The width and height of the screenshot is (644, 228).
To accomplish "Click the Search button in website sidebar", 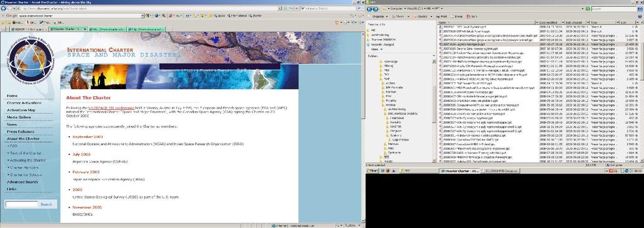I will tap(47, 204).
